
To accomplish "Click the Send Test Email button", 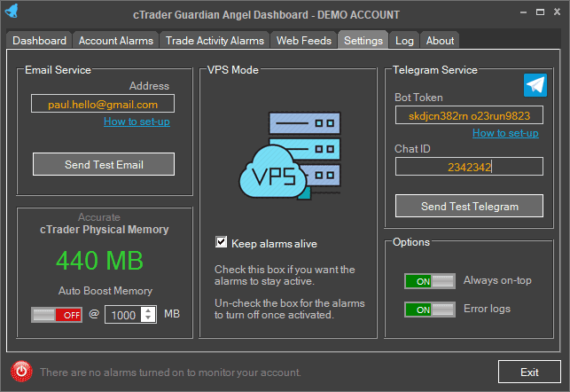I will [104, 164].
